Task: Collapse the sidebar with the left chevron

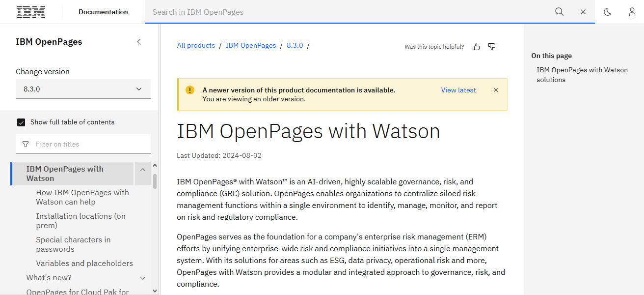Action: (x=139, y=42)
